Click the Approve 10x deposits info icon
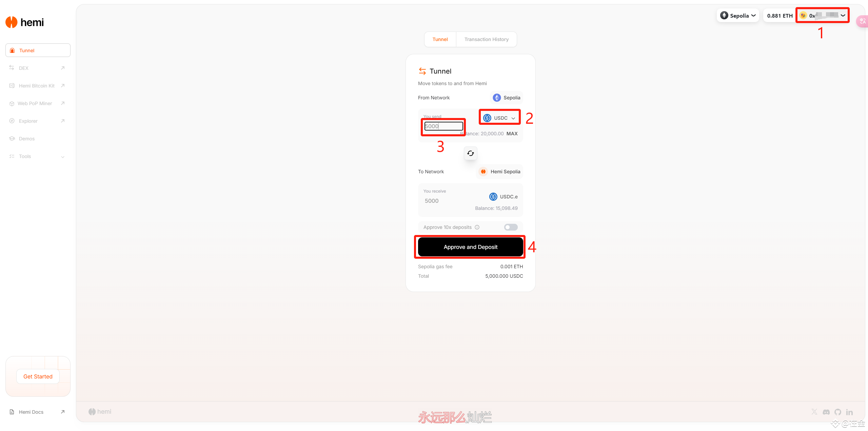868x431 pixels. [477, 227]
